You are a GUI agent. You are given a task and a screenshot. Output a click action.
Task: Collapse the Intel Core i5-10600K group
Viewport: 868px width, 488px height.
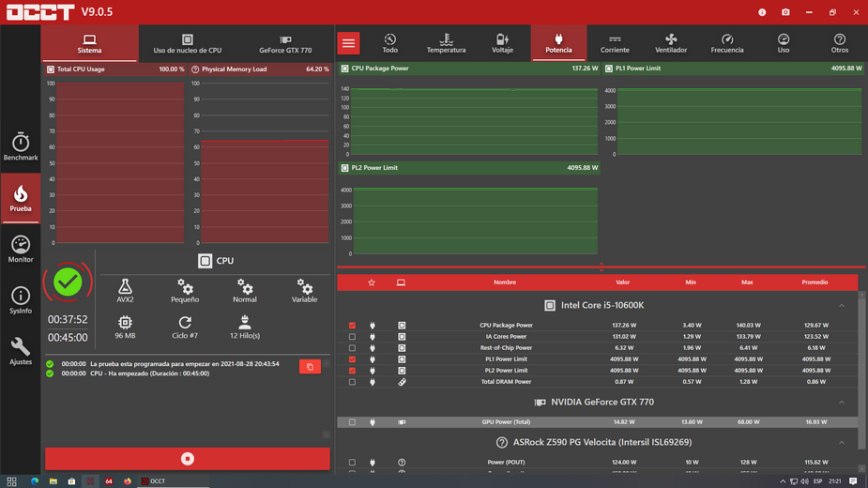[842, 306]
